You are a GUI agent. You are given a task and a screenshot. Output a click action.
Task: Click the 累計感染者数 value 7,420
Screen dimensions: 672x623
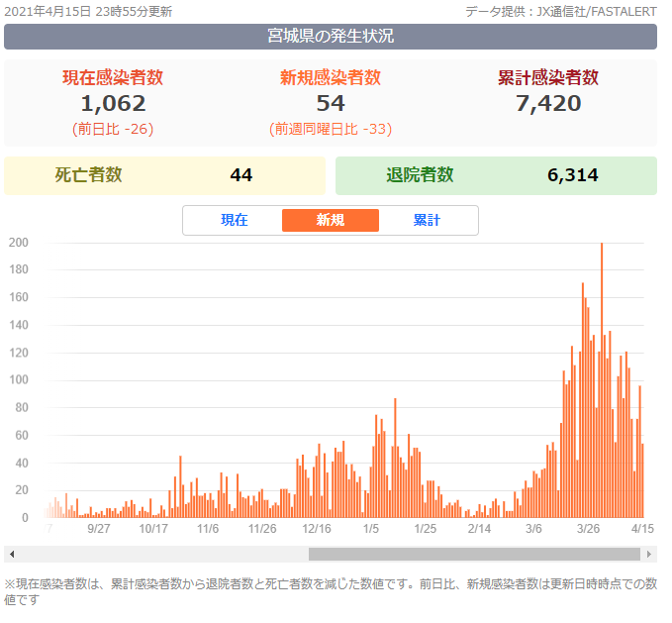[547, 103]
